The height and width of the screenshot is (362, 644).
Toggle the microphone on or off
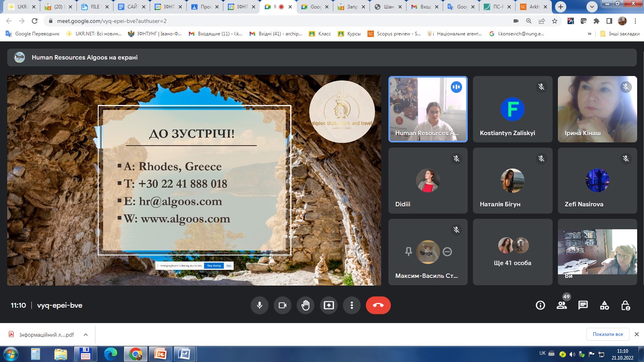click(260, 305)
